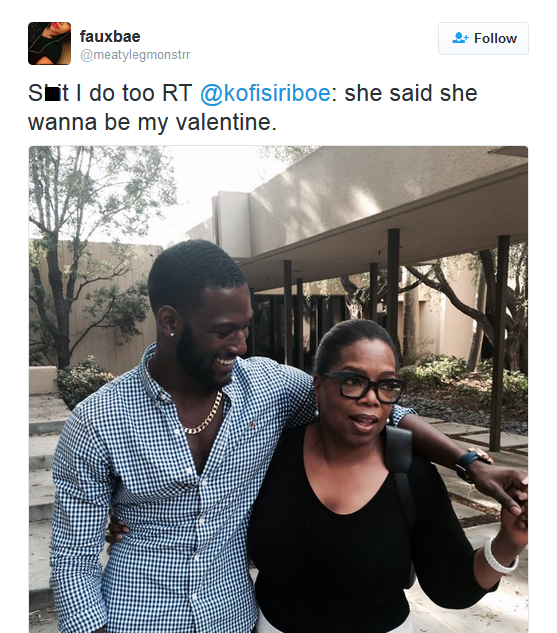Click the gold chain in the photo

coord(205,417)
